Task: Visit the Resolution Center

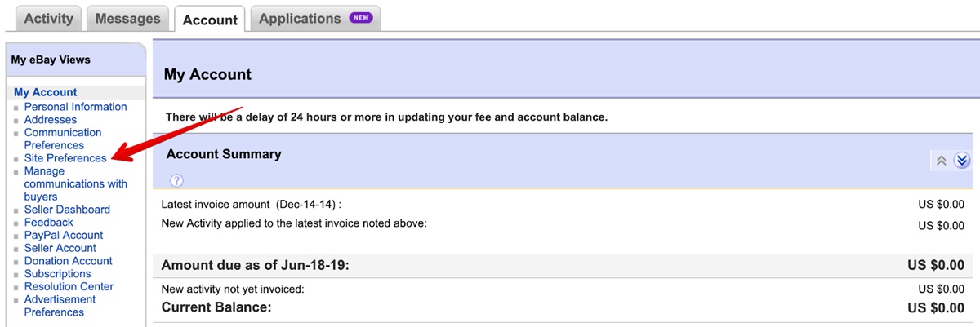Action: [x=69, y=286]
